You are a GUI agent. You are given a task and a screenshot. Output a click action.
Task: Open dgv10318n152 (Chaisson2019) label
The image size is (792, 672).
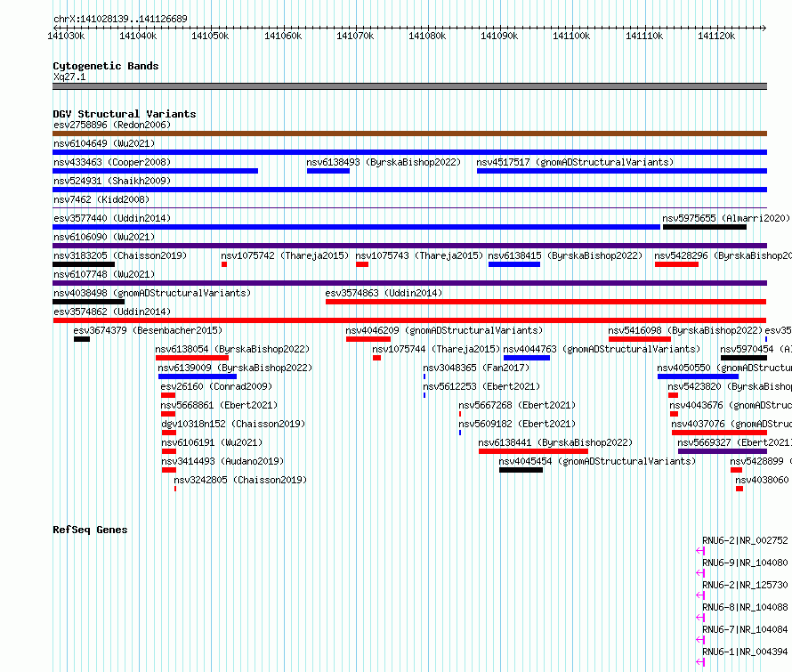click(x=233, y=424)
